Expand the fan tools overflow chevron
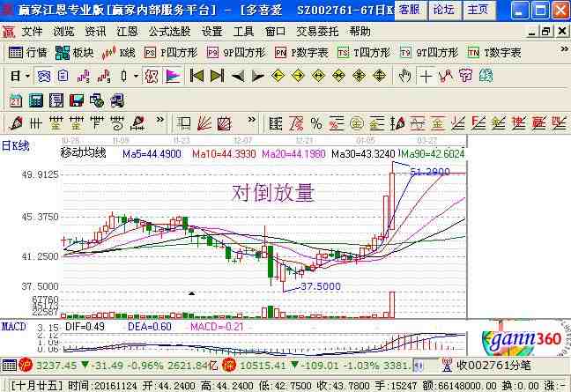The height and width of the screenshot is (392, 571). click(x=251, y=120)
